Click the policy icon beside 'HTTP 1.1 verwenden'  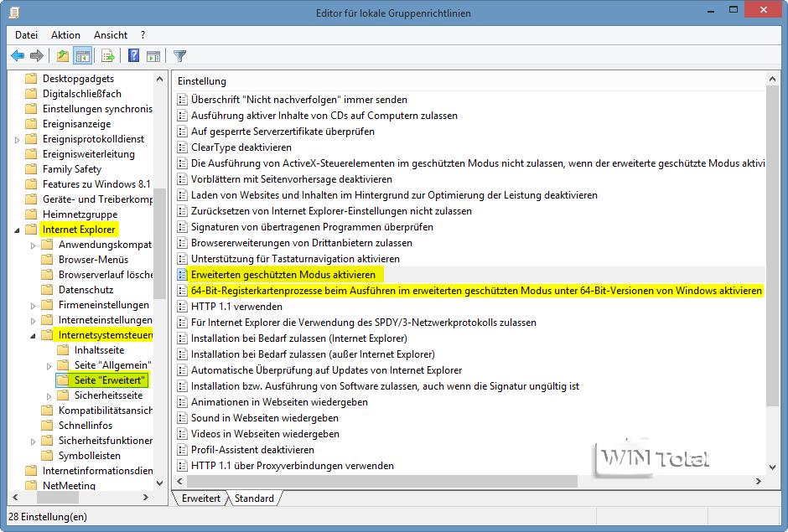[182, 307]
